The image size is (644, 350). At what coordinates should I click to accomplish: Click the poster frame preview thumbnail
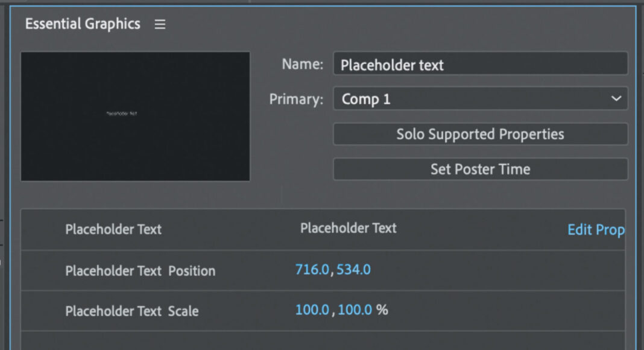tap(135, 116)
